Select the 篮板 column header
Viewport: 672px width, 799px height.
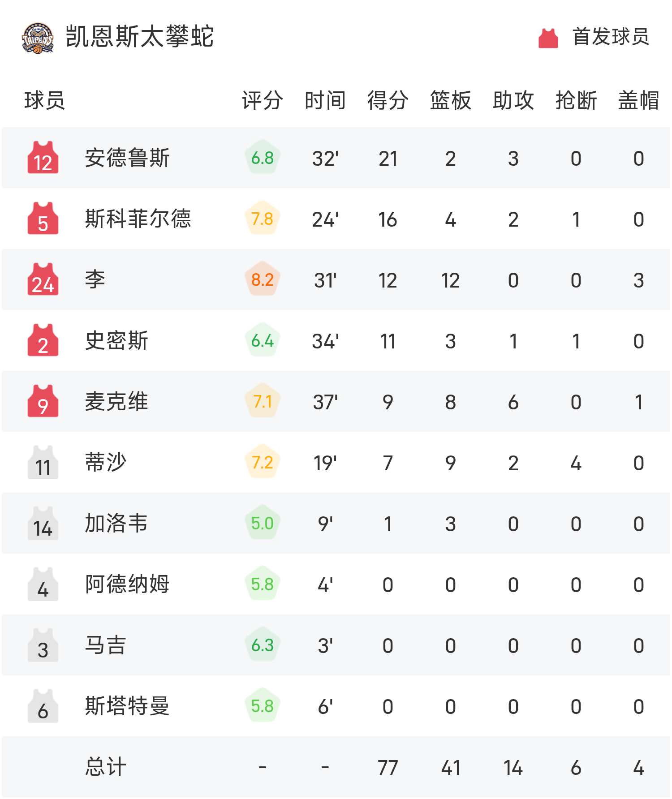(450, 100)
